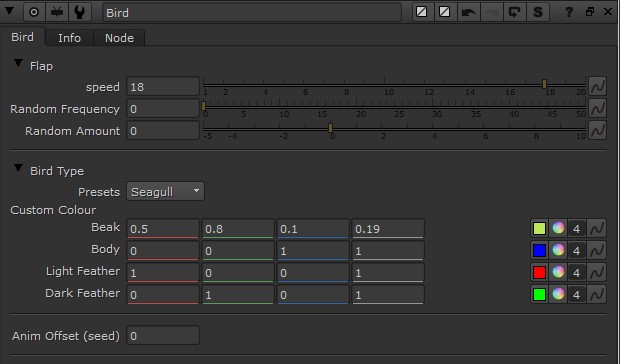The width and height of the screenshot is (620, 364).
Task: Click the Beak blue value 0.1
Action: [313, 229]
